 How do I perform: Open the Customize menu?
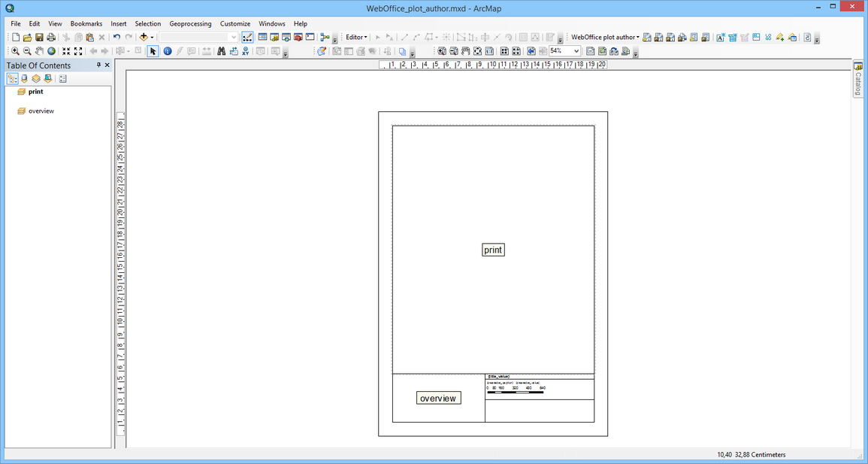[x=235, y=23]
